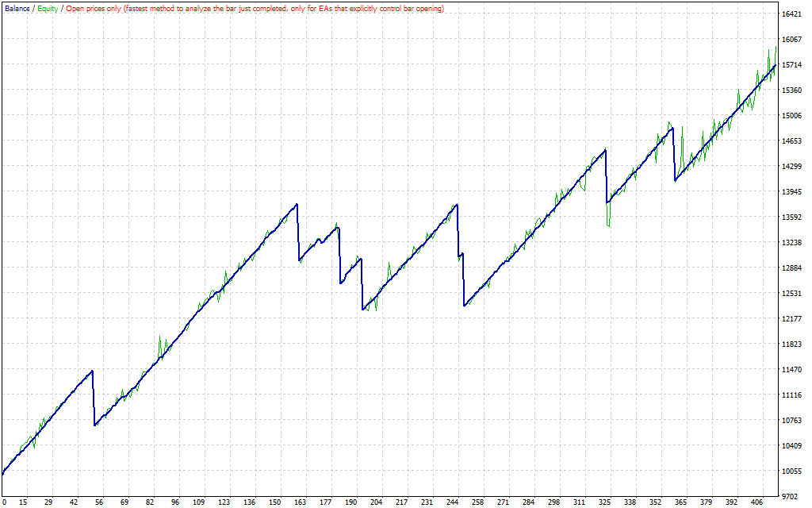Click the first balance peak before the initial drop

pos(93,371)
